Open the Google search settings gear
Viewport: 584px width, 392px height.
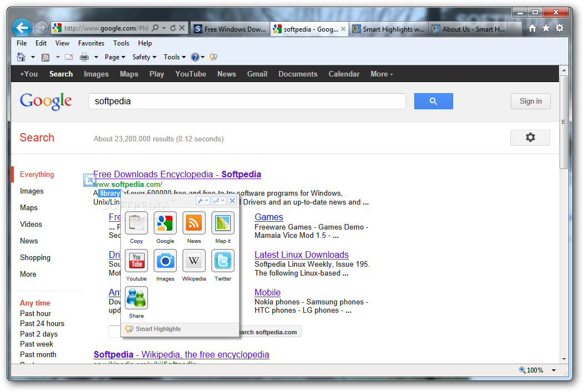tap(530, 138)
